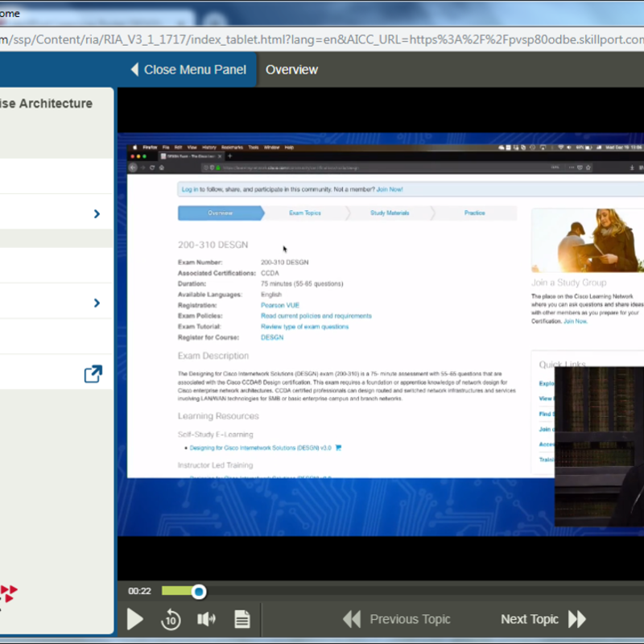The image size is (644, 644).
Task: Click the home icon in the recorded Firefox toolbar
Action: click(x=162, y=167)
